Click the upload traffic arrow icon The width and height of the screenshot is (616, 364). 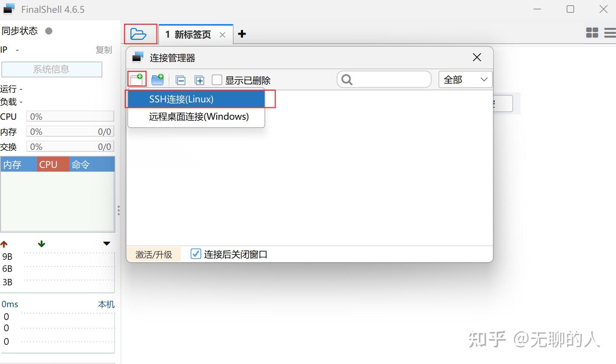[x=4, y=244]
